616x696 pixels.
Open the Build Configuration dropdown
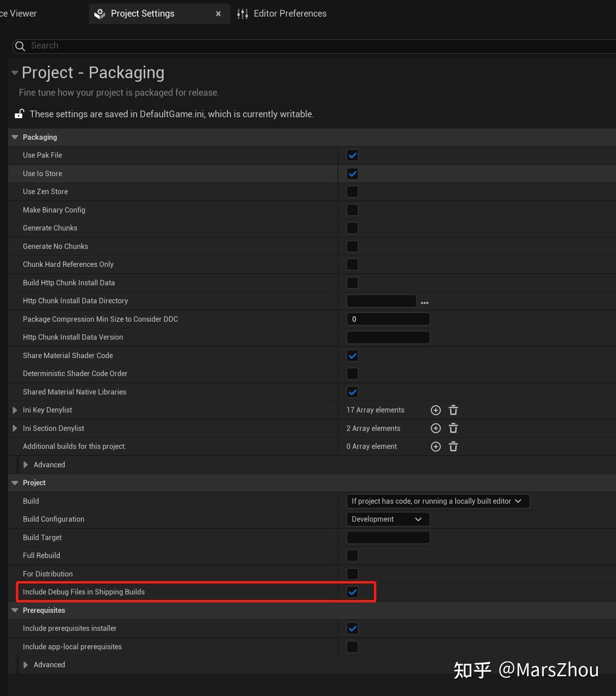click(388, 519)
